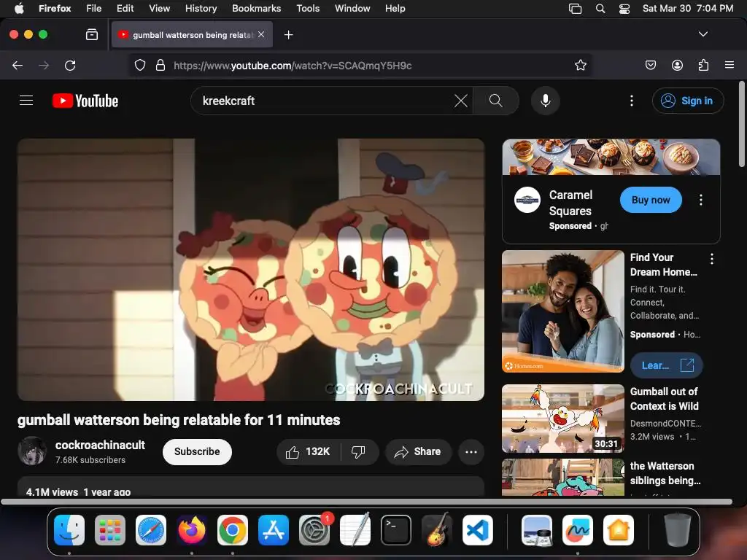Open Find Your Dream Home ad thumbnail
747x560 pixels.
pyautogui.click(x=562, y=311)
